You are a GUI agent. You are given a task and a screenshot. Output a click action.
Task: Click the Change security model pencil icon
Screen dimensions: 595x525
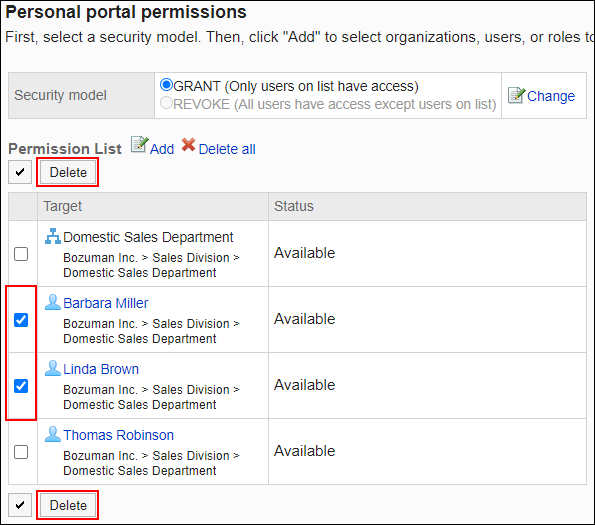click(x=516, y=95)
